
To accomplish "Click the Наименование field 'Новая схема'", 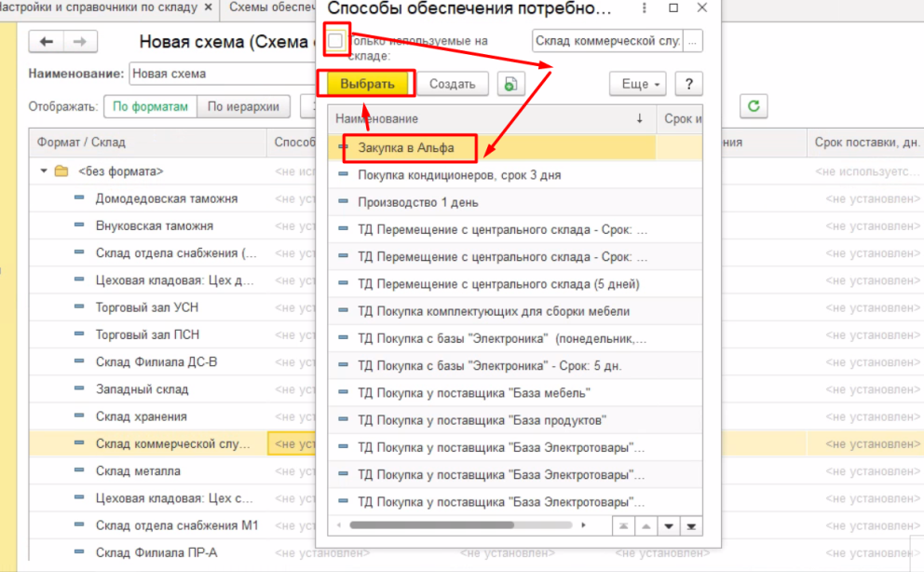I will (x=223, y=74).
